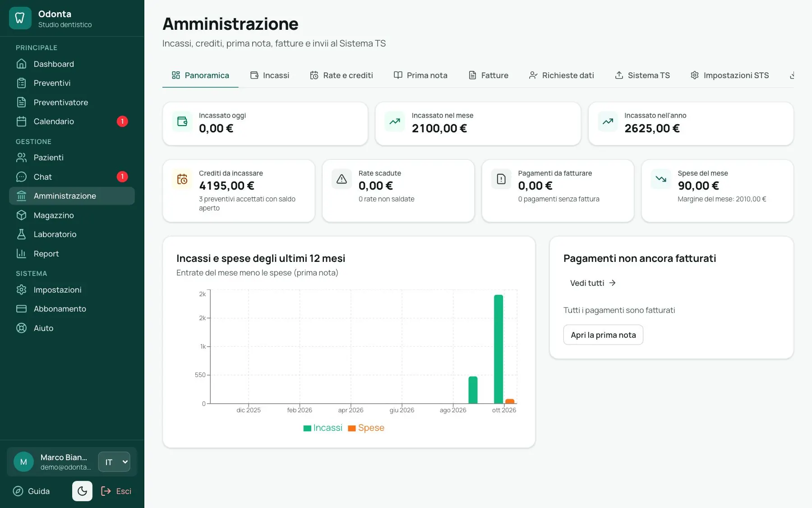The image size is (812, 508).
Task: Open the Sistema TS tab
Action: [x=642, y=75]
